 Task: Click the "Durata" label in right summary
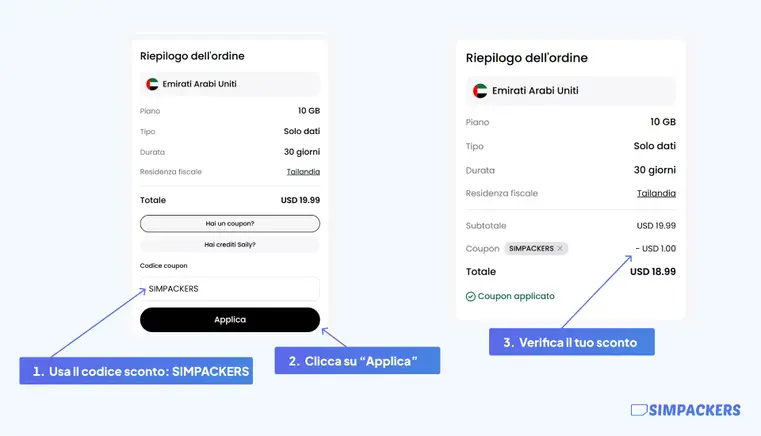(x=480, y=170)
